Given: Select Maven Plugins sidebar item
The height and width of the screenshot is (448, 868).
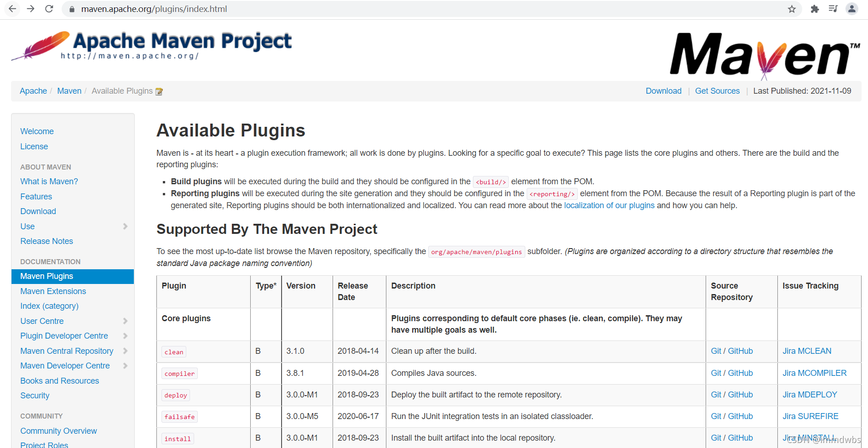Looking at the screenshot, I should [x=73, y=276].
